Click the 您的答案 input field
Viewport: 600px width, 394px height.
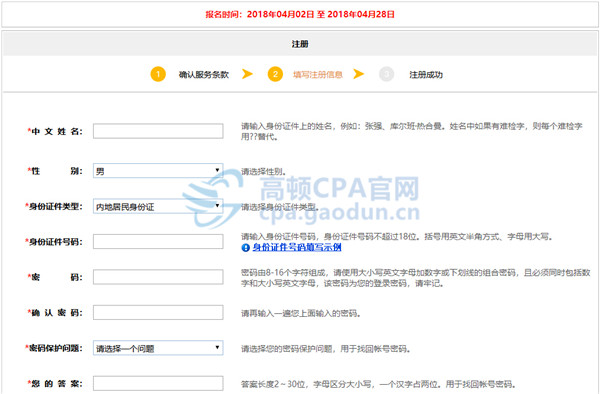158,383
